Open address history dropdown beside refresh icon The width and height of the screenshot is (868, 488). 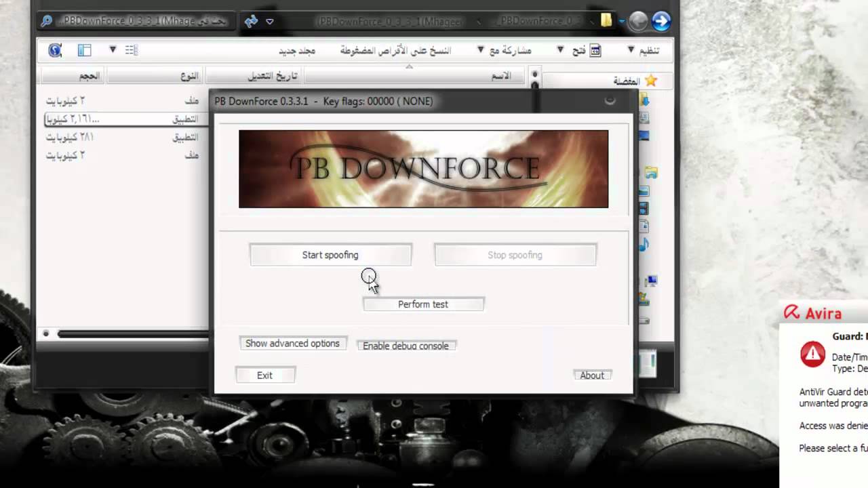pos(270,22)
